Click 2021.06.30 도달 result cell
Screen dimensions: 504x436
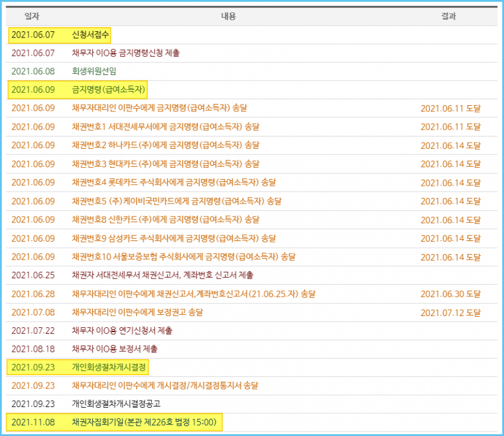[451, 294]
